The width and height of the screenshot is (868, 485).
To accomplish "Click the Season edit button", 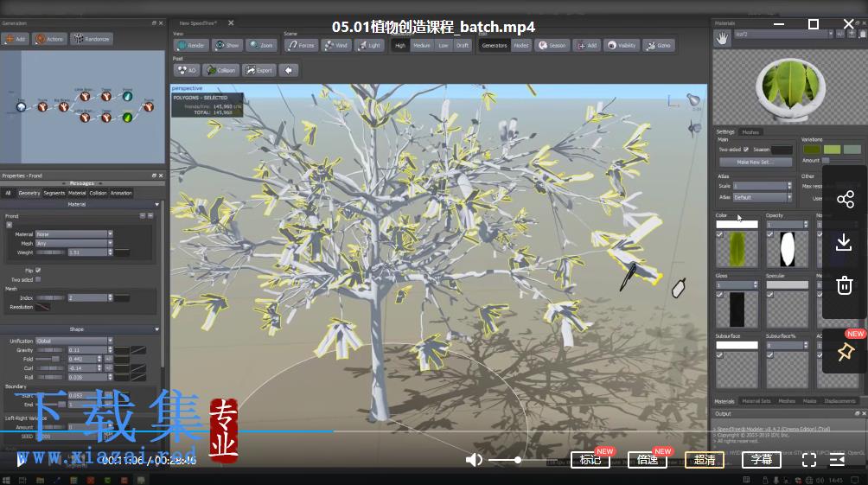I will [x=552, y=46].
